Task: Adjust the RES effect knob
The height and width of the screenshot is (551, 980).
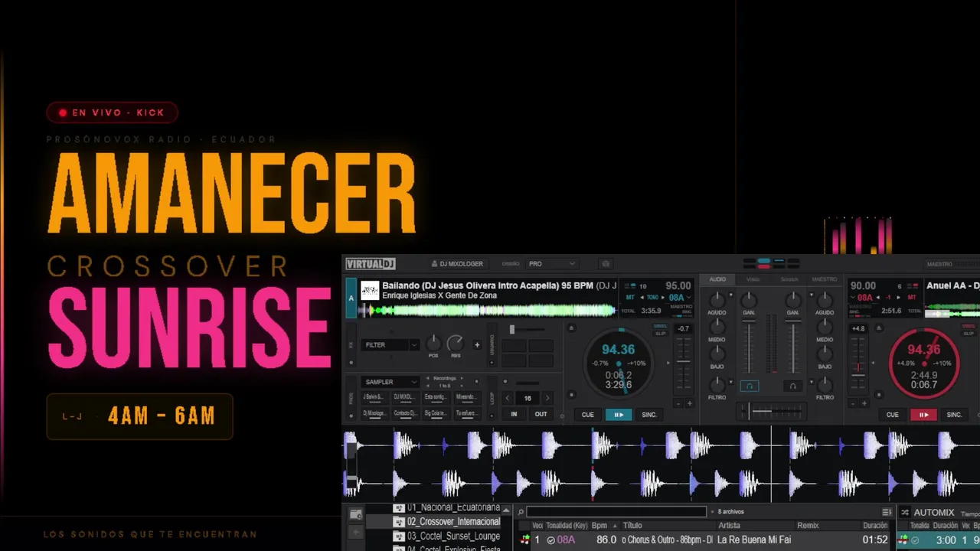Action: (x=456, y=343)
